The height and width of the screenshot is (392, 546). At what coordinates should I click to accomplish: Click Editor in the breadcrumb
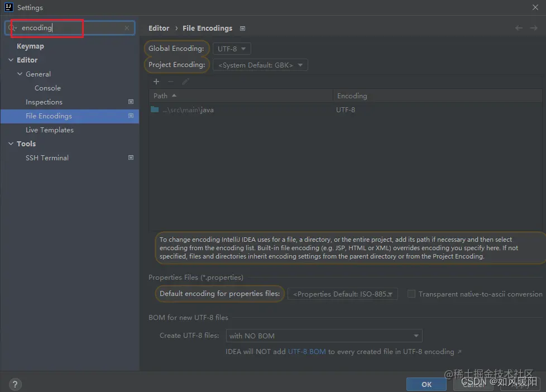pyautogui.click(x=159, y=28)
